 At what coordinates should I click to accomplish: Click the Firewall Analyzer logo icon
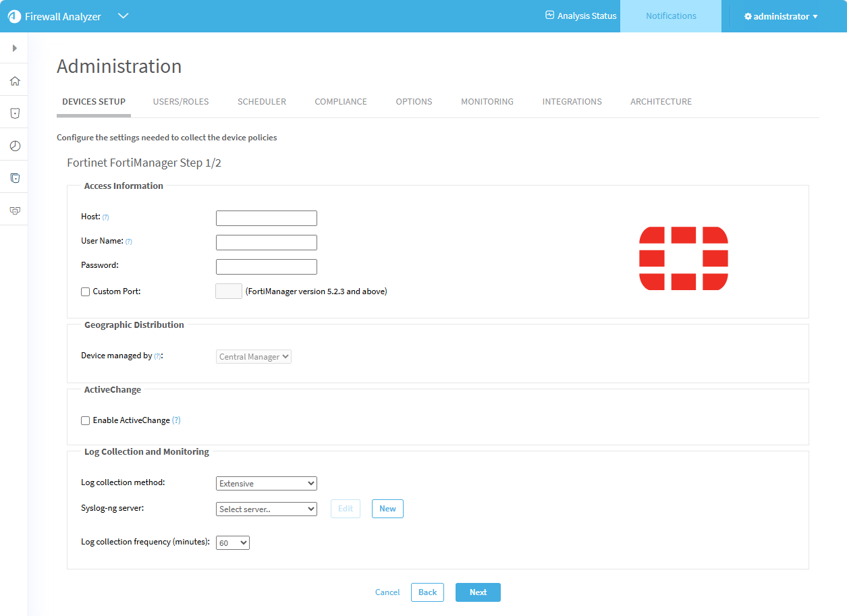(14, 17)
